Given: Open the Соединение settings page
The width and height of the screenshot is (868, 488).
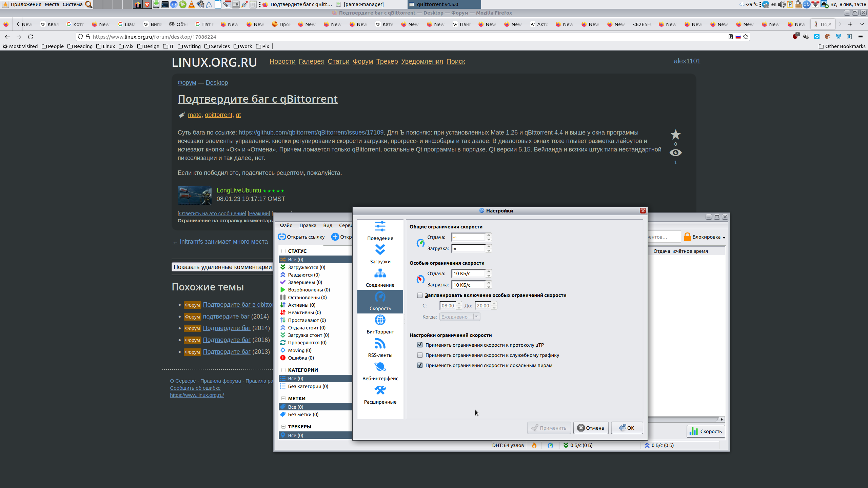Looking at the screenshot, I should click(380, 278).
